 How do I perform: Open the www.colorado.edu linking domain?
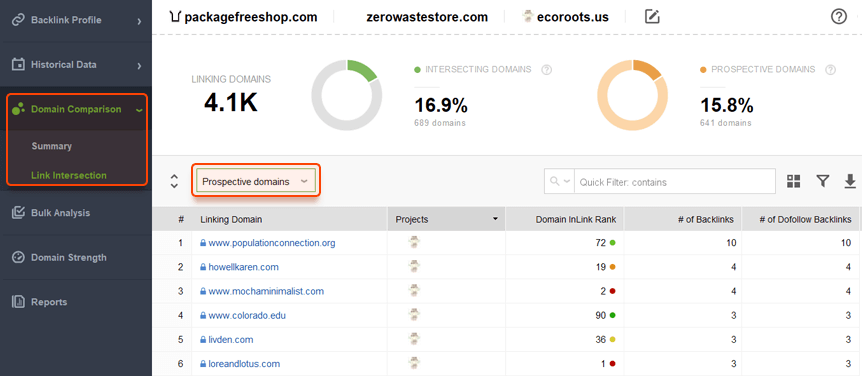247,316
